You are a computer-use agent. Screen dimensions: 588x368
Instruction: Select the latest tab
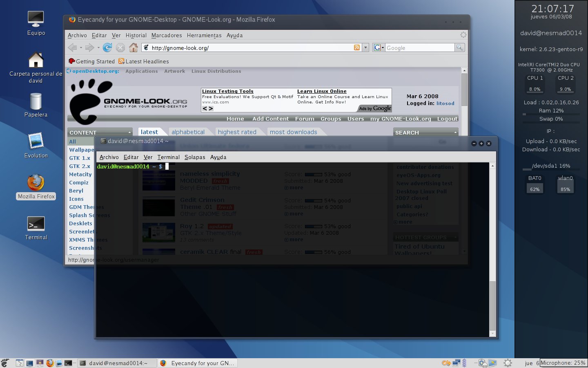[149, 132]
